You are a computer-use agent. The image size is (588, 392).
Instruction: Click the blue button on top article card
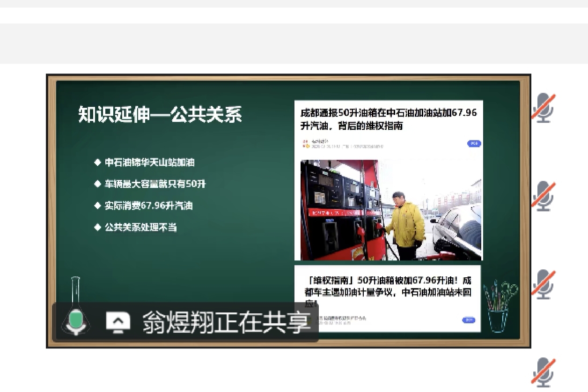pyautogui.click(x=474, y=143)
